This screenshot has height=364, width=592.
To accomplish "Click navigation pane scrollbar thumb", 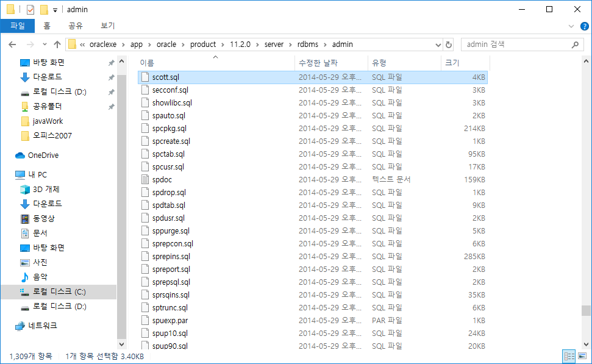I will [121, 207].
